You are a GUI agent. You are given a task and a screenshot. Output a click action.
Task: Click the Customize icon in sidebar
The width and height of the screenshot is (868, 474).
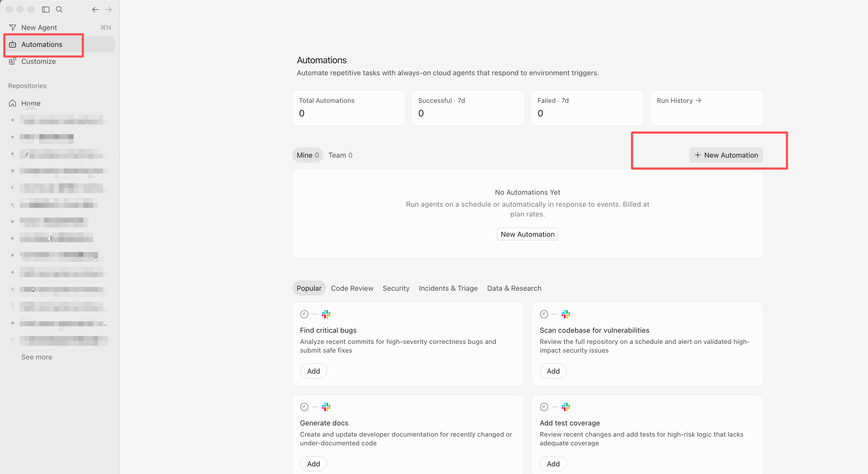(x=13, y=61)
